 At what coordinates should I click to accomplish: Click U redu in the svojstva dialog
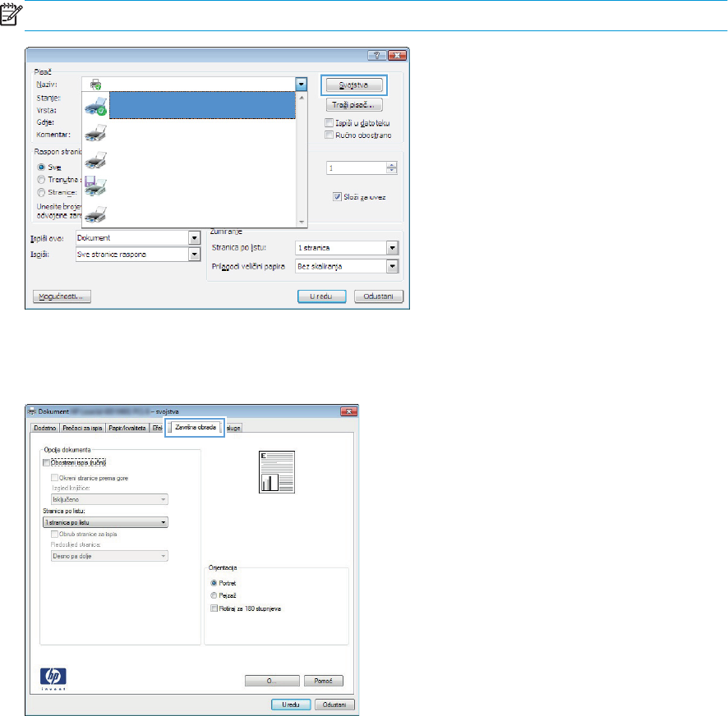[291, 705]
